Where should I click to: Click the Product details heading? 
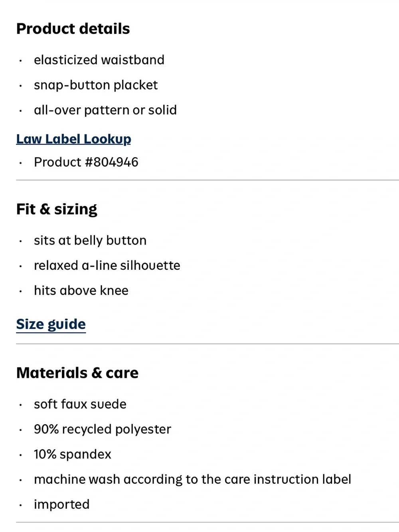click(x=73, y=29)
